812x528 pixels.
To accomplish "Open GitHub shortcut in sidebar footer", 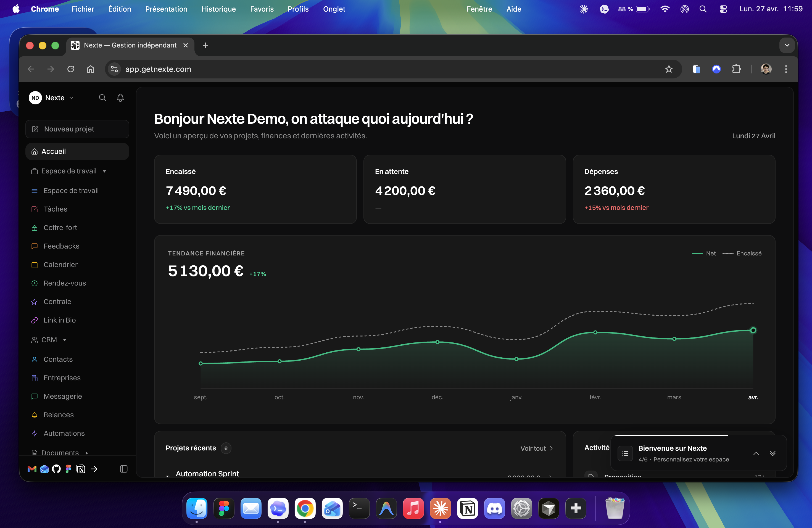I will click(56, 469).
